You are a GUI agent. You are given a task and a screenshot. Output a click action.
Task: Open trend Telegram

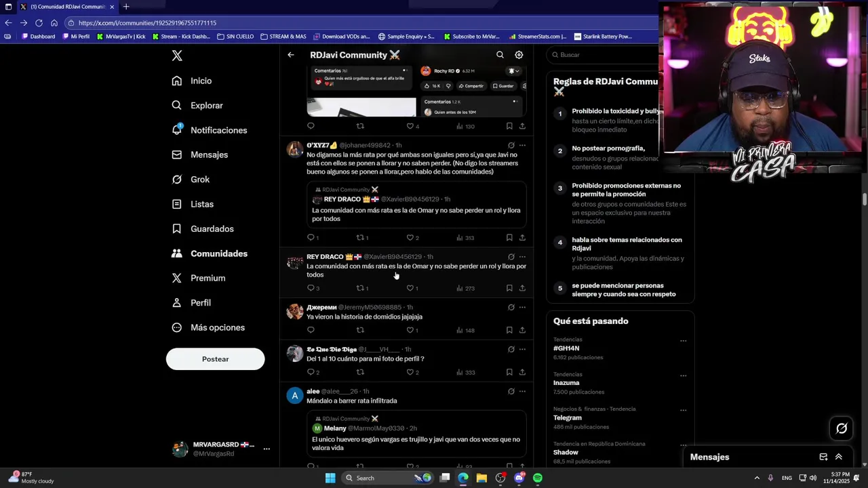pos(568,418)
